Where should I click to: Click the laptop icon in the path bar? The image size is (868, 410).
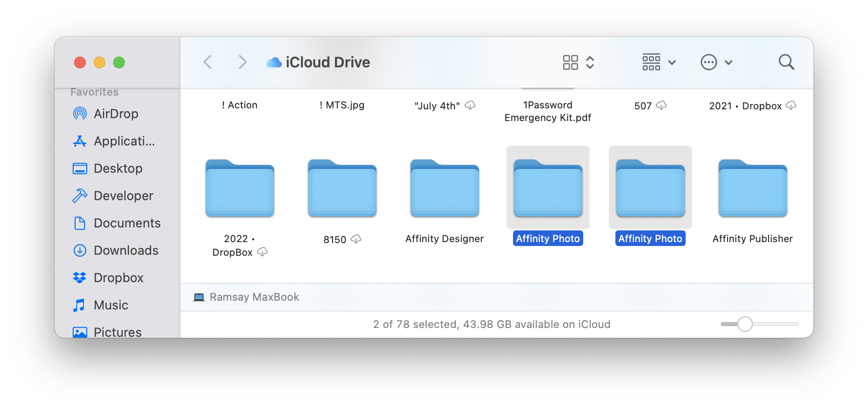coord(199,297)
